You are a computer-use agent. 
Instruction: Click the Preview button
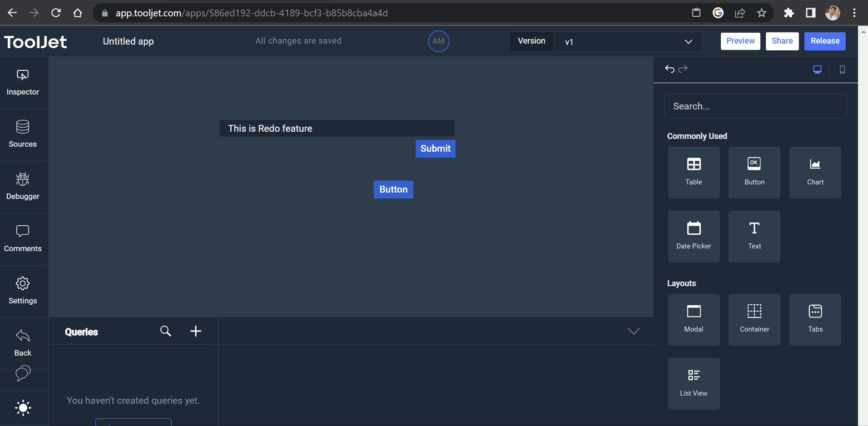tap(740, 41)
